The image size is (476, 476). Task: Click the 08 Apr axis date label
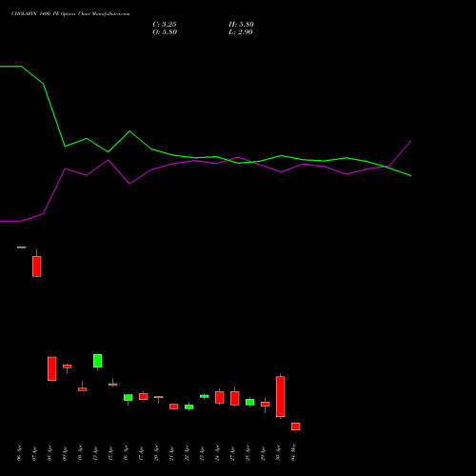[50, 453]
